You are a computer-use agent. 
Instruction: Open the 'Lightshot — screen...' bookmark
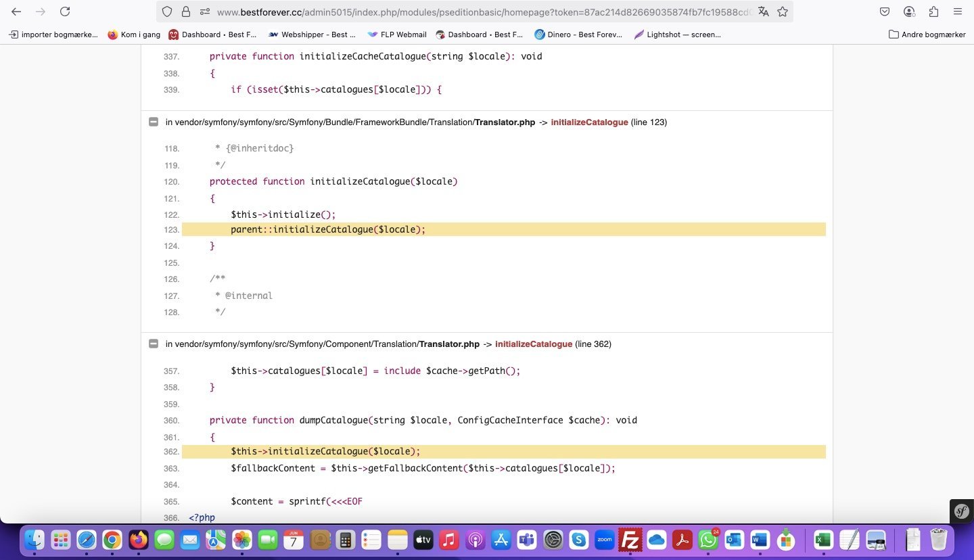tap(677, 34)
